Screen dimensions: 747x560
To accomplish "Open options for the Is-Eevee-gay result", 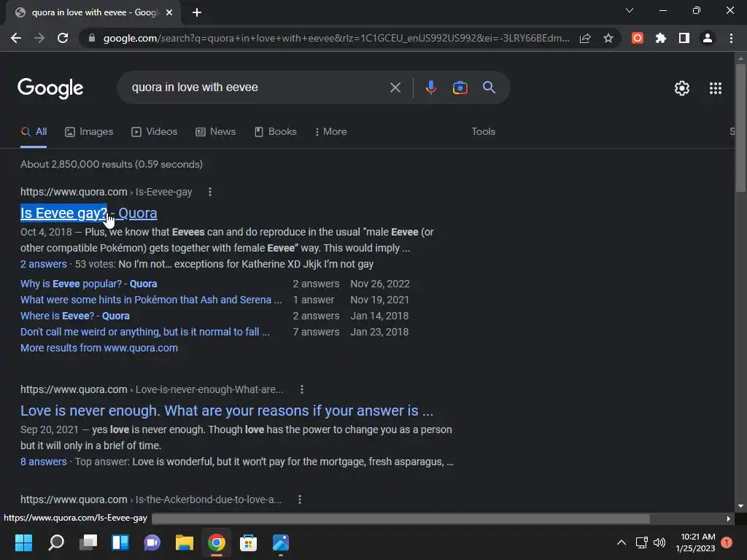I will 209,192.
